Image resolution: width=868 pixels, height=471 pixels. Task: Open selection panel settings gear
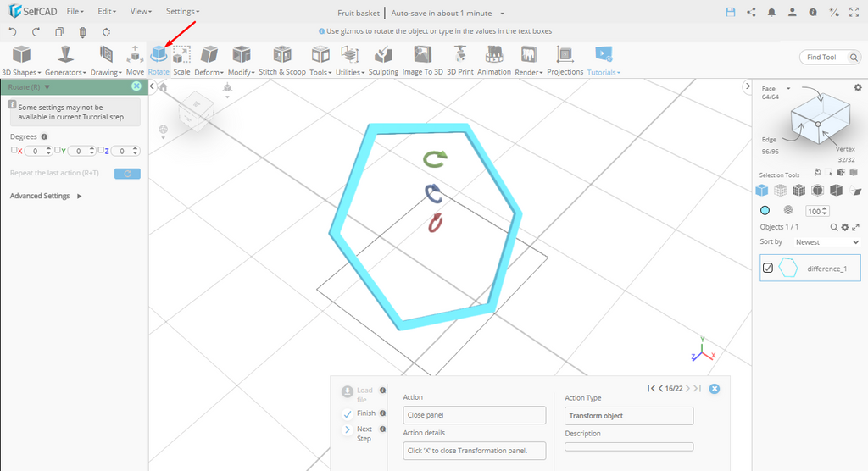pyautogui.click(x=858, y=87)
